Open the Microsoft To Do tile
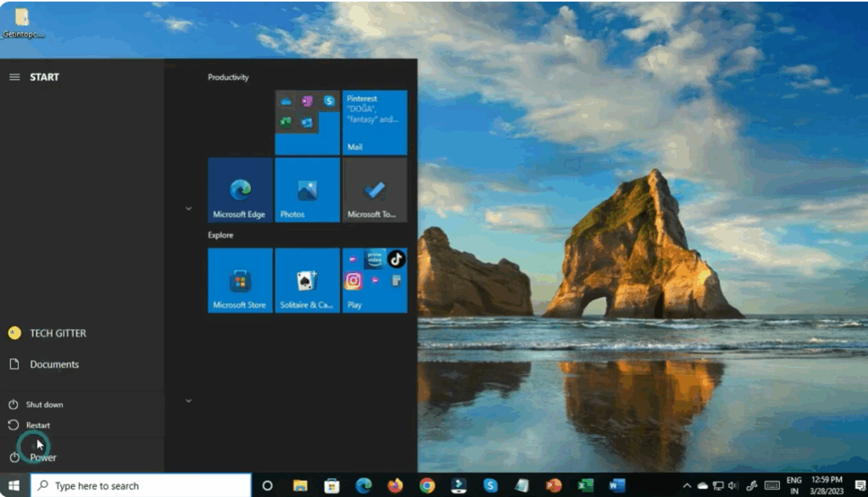This screenshot has height=497, width=868. click(x=375, y=190)
